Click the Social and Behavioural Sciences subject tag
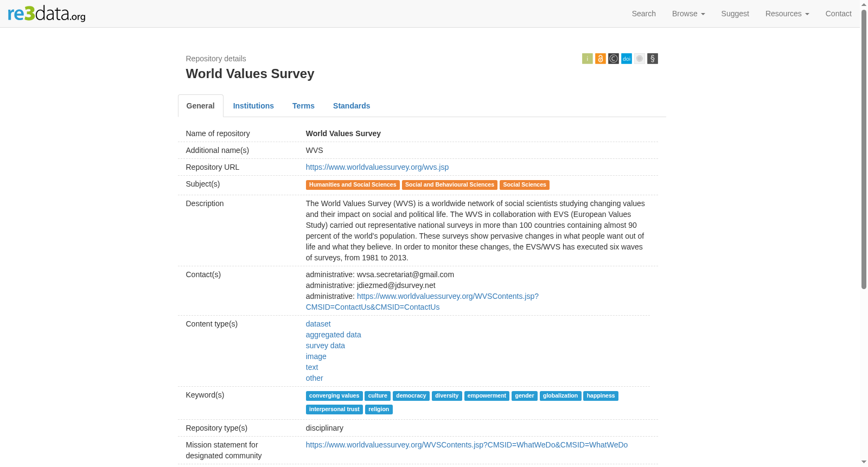The width and height of the screenshot is (868, 467). (x=450, y=185)
